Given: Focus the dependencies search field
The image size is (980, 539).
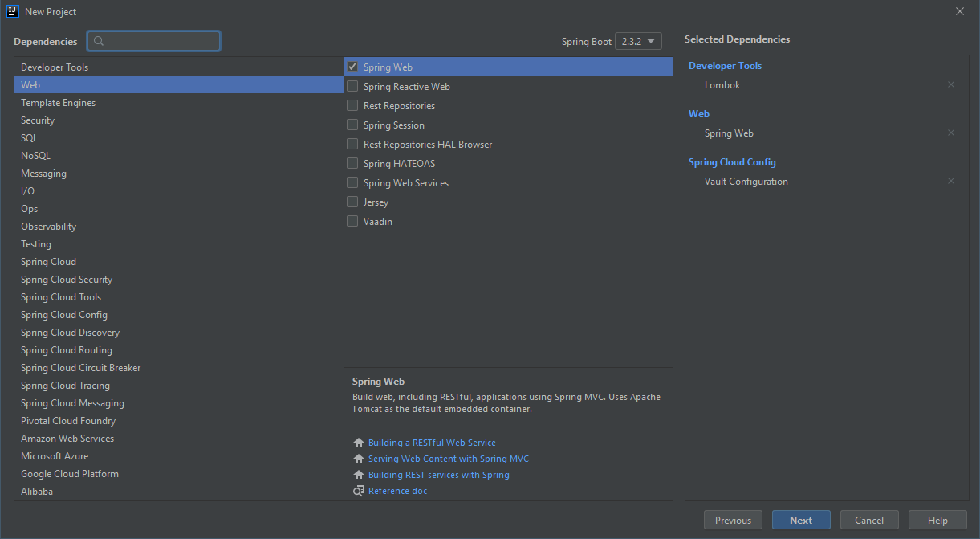Looking at the screenshot, I should [161, 41].
